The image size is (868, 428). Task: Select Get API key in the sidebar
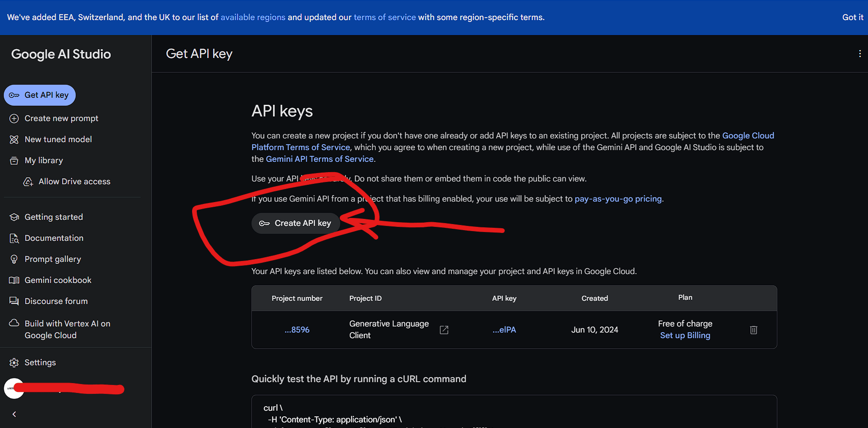(40, 95)
